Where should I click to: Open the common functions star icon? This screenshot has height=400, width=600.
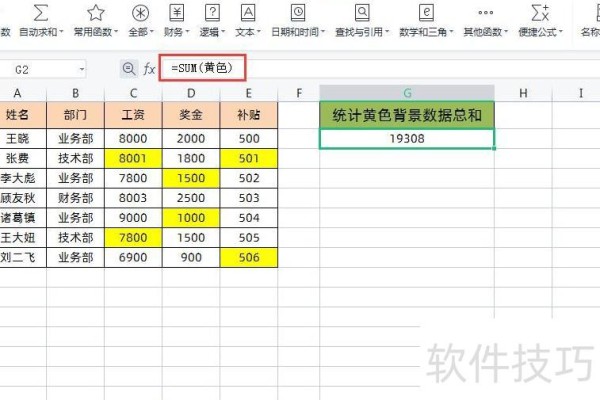[x=96, y=13]
